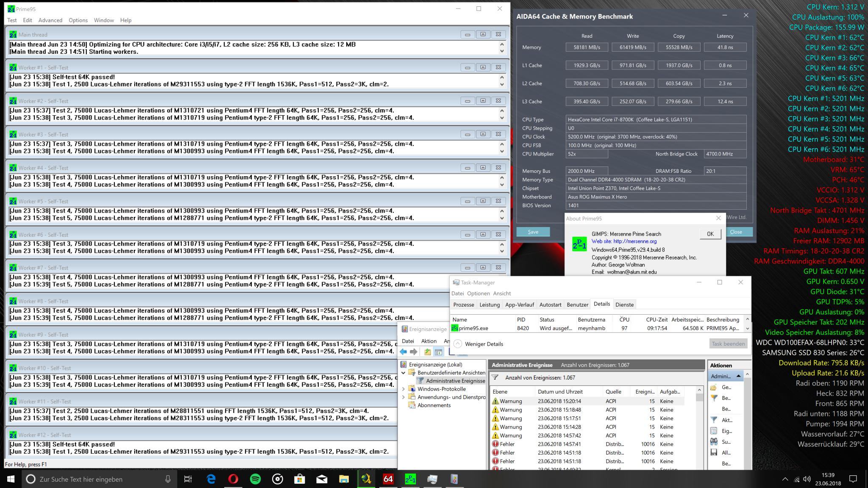Click the microphone icon in search box
868x488 pixels.
168,479
